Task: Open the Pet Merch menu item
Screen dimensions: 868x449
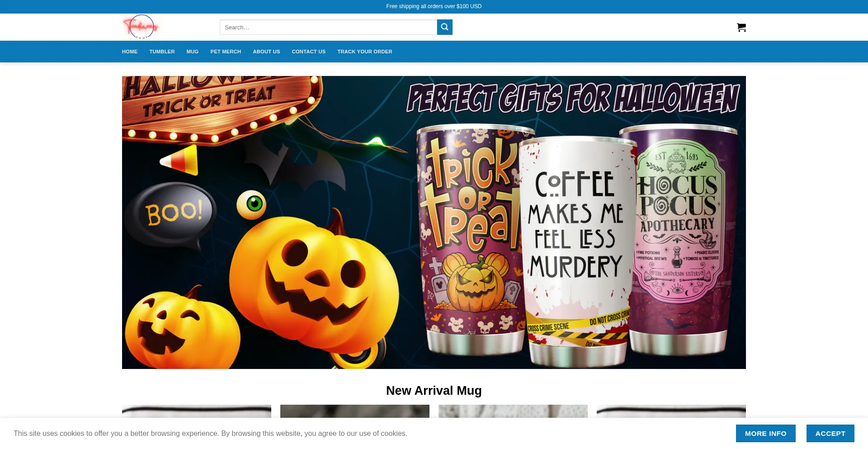Action: click(x=226, y=52)
